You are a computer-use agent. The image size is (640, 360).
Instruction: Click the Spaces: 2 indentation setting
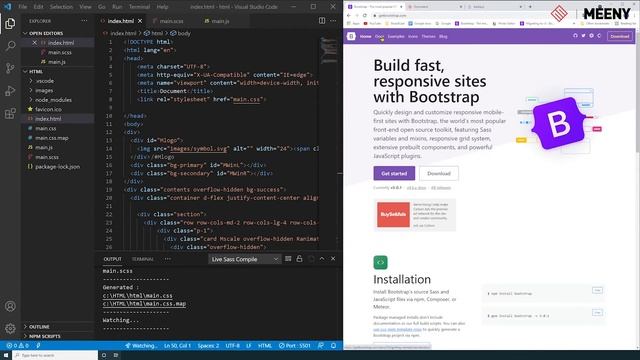point(208,345)
